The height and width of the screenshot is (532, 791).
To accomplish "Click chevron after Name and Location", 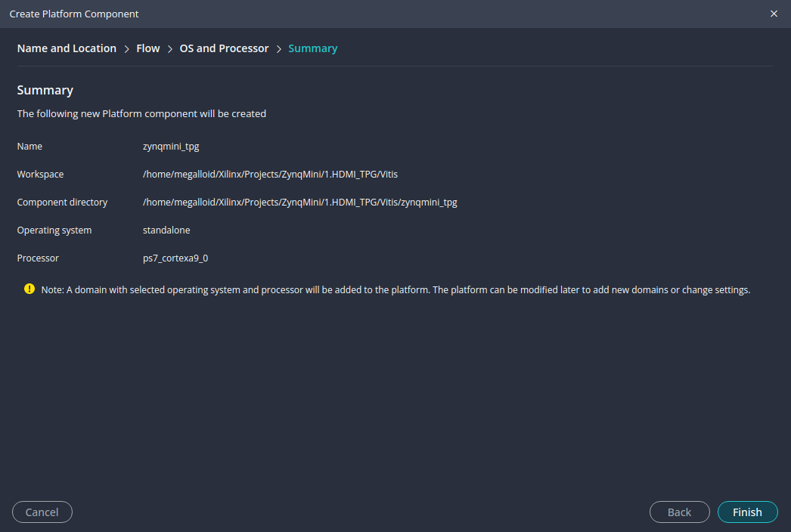I will (126, 48).
